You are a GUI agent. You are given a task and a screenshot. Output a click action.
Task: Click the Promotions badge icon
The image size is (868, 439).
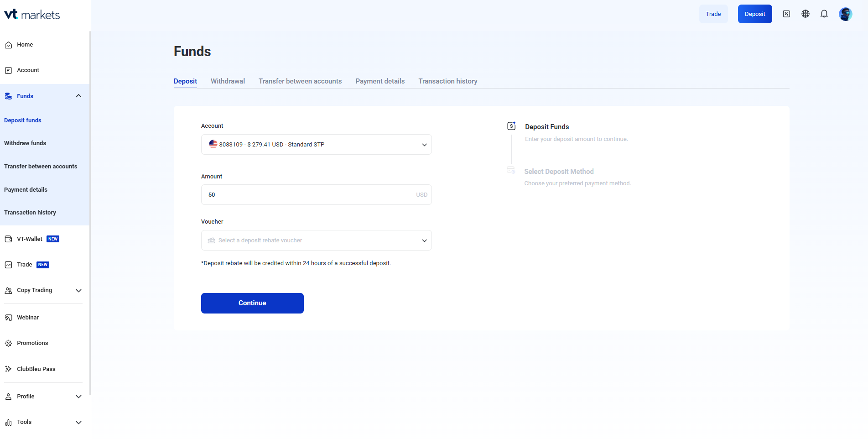[x=8, y=343]
